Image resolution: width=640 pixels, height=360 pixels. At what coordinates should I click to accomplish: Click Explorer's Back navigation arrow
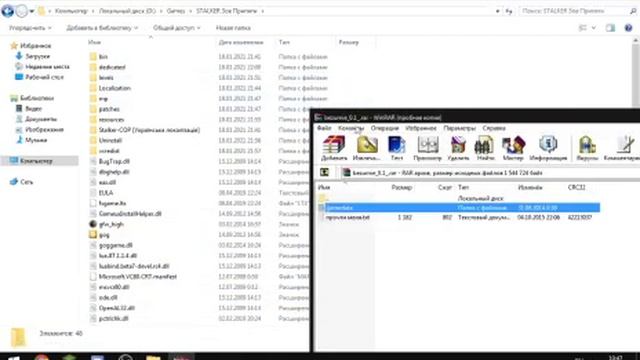(7, 11)
